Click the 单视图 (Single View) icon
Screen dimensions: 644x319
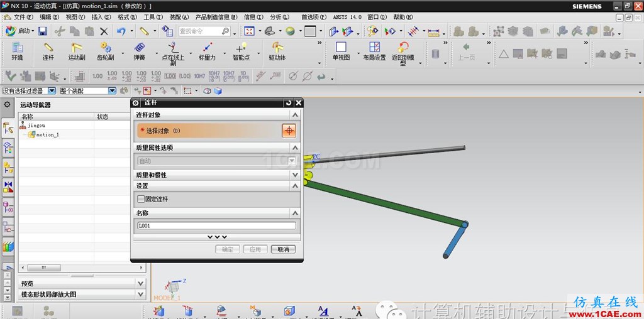tap(341, 51)
